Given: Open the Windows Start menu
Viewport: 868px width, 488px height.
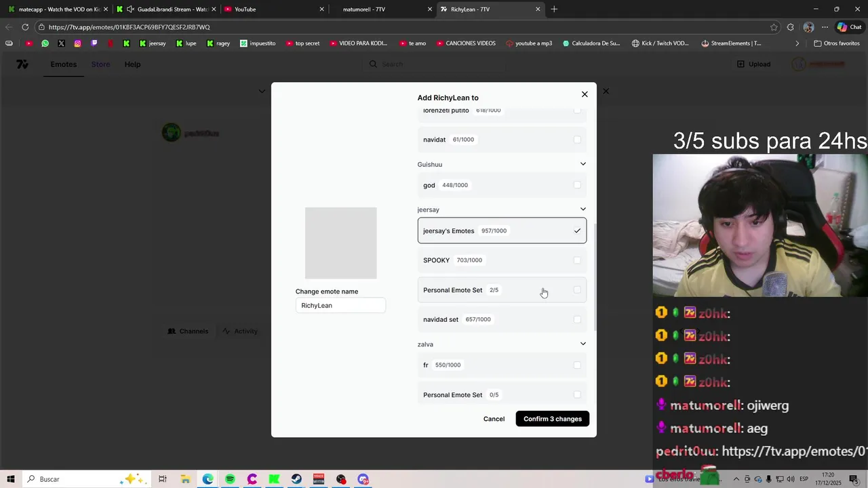Looking at the screenshot, I should pos(11,479).
